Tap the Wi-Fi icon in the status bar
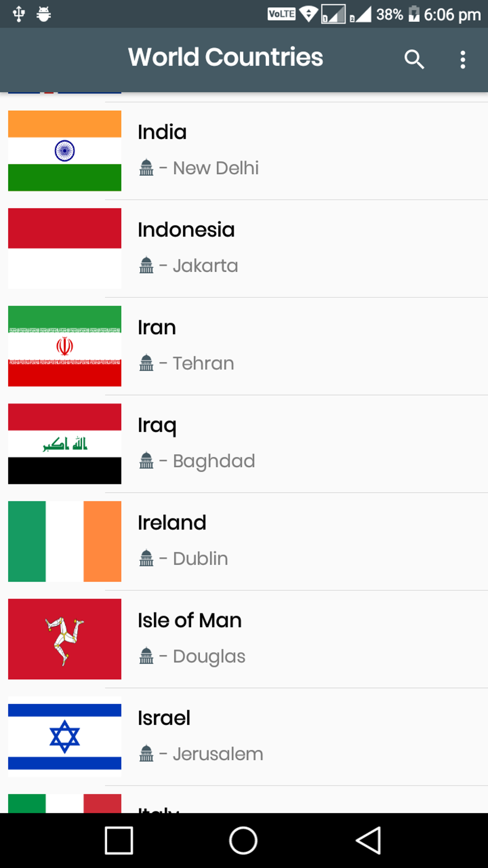488x868 pixels. pyautogui.click(x=310, y=14)
